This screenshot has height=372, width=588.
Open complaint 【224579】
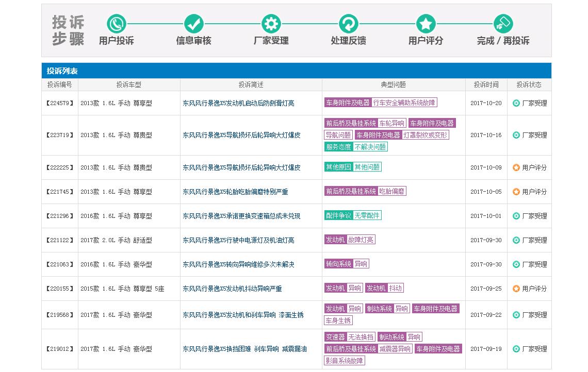pyautogui.click(x=59, y=103)
